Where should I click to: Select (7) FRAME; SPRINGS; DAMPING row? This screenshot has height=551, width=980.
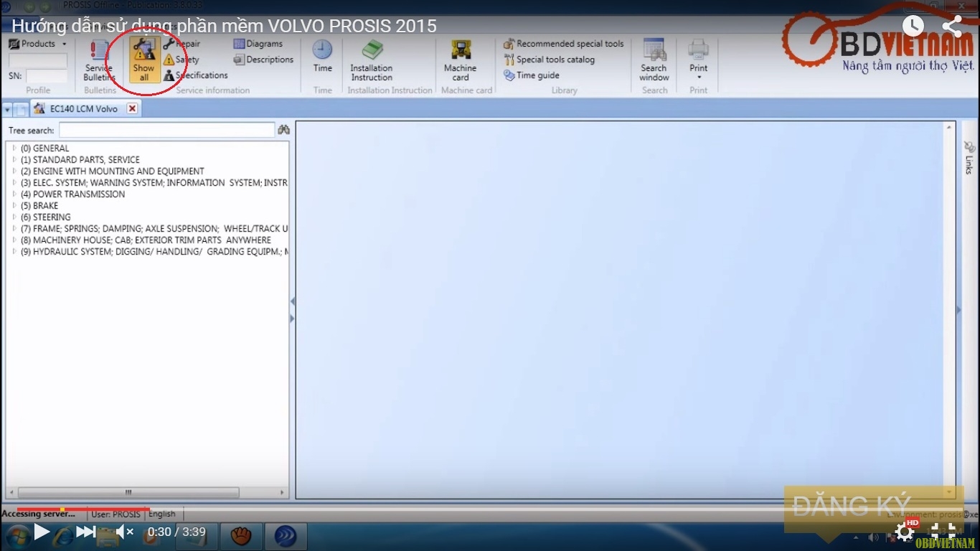point(154,229)
